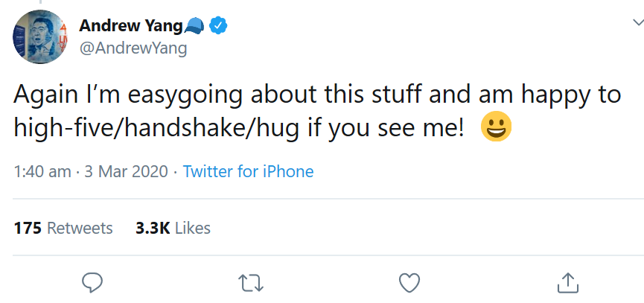Click the text "high-five/handshake/hug" in tweet
The height and width of the screenshot is (303, 644).
tap(156, 128)
